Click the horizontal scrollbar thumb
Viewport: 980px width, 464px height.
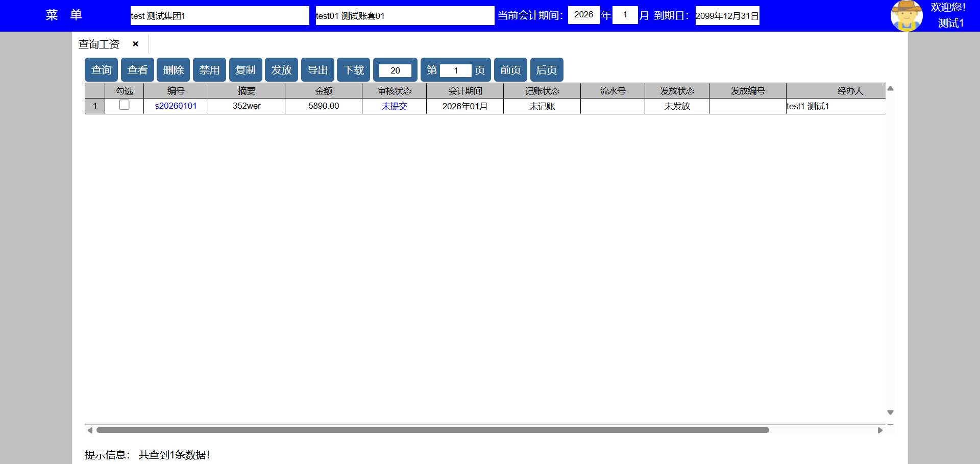(432, 430)
